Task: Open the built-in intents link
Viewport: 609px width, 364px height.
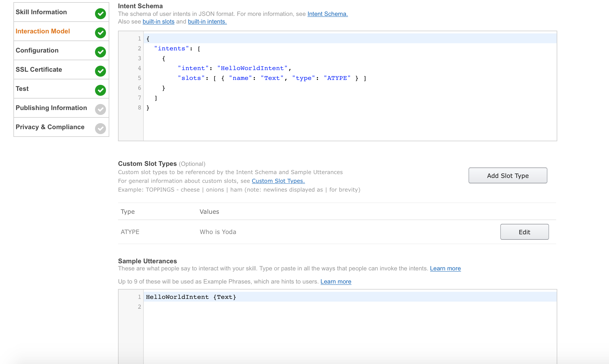Action: [207, 22]
